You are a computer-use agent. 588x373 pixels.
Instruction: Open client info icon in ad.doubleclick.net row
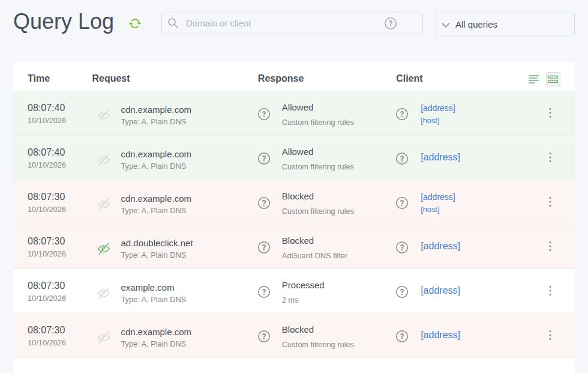402,247
